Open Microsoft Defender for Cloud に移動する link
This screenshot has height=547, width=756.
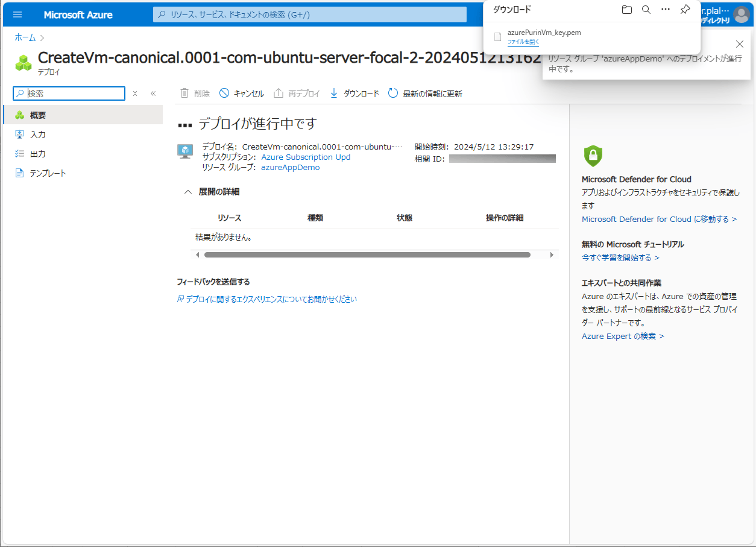tap(659, 219)
